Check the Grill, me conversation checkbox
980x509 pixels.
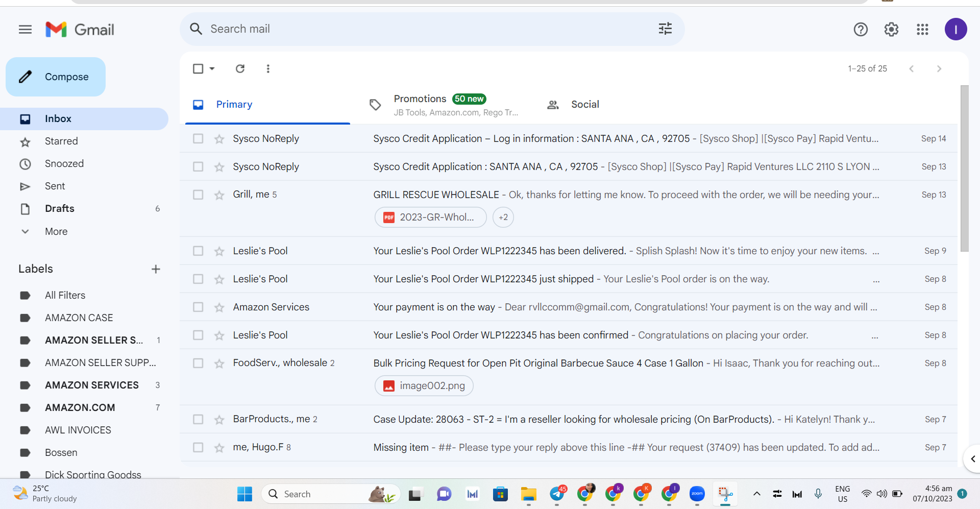(x=198, y=195)
